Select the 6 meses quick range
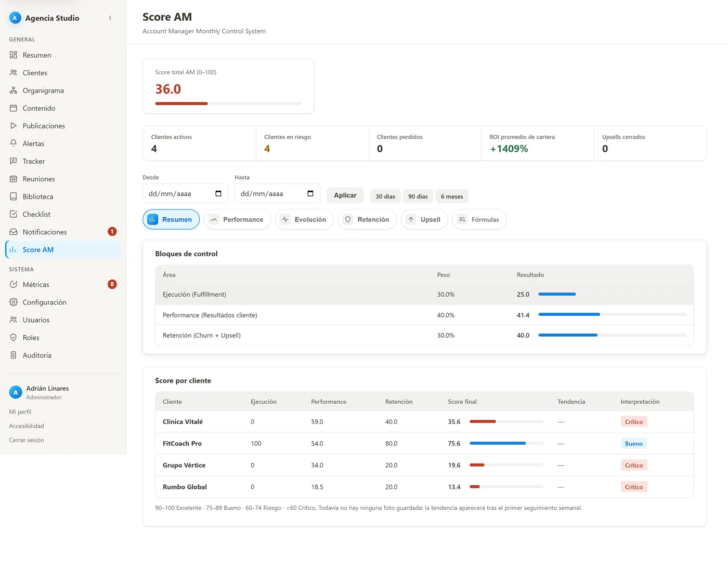This screenshot has width=728, height=569. pos(452,196)
